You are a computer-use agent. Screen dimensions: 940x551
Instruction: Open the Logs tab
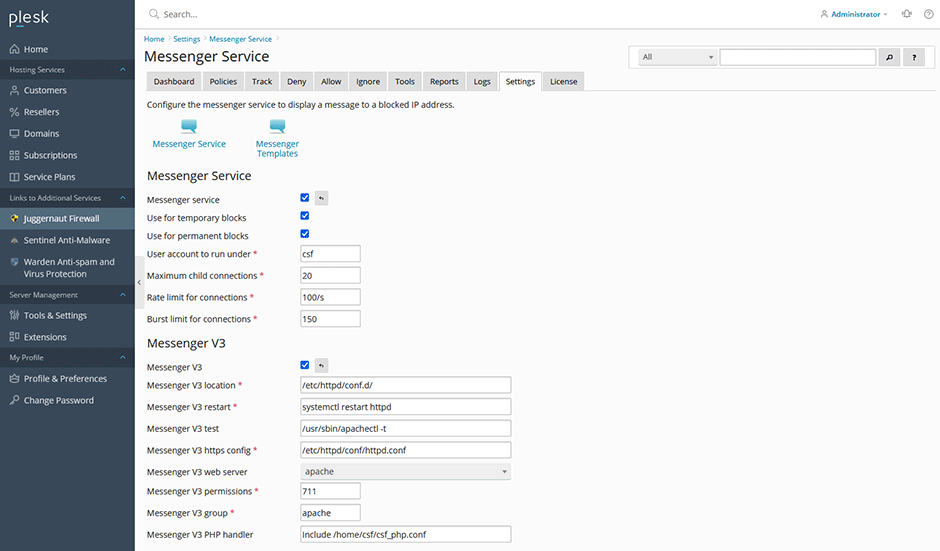(482, 82)
